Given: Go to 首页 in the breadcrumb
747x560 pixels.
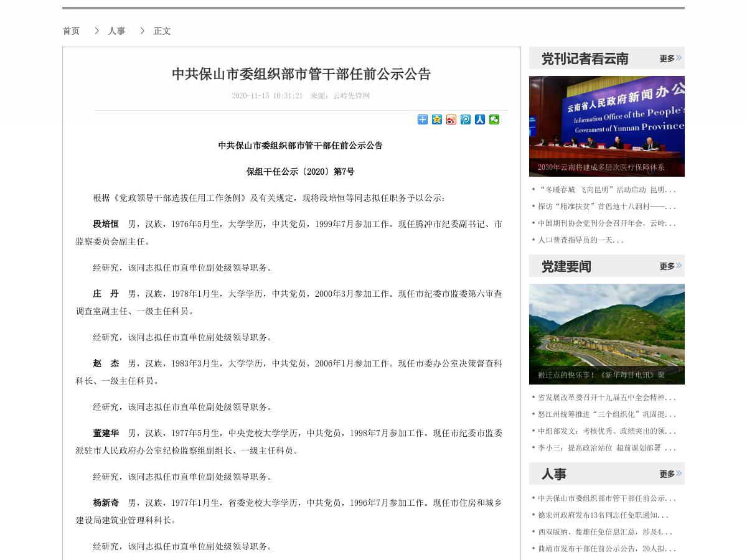Looking at the screenshot, I should coord(70,30).
